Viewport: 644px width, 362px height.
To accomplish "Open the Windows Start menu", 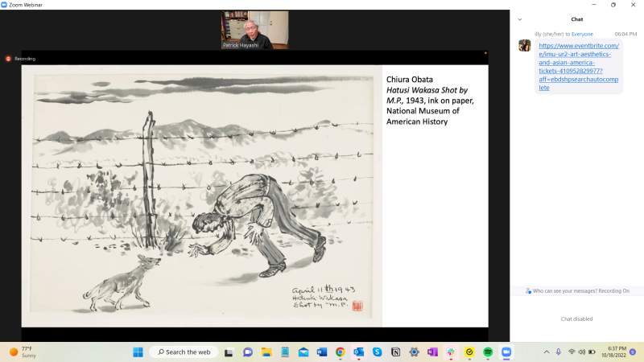I will (137, 352).
